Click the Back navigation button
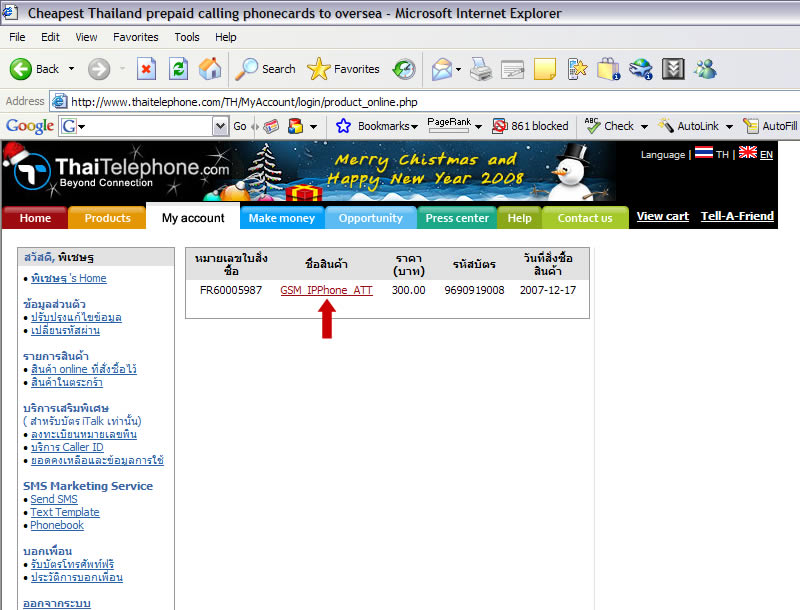This screenshot has height=610, width=800. click(35, 69)
